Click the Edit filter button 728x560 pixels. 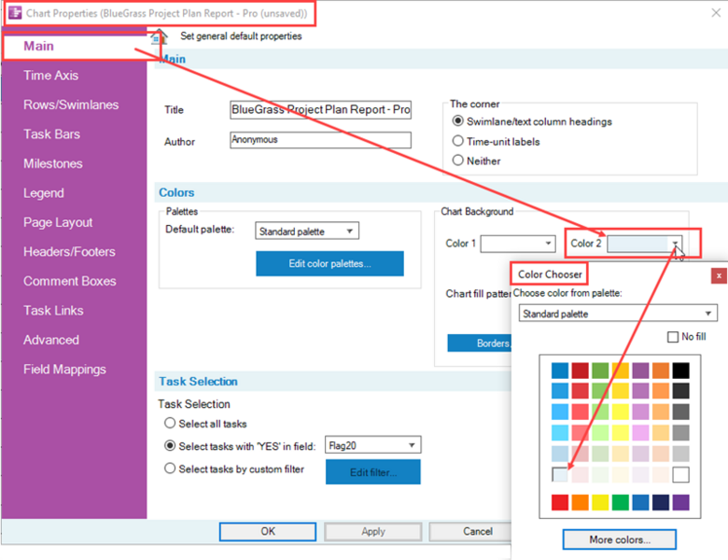(373, 472)
